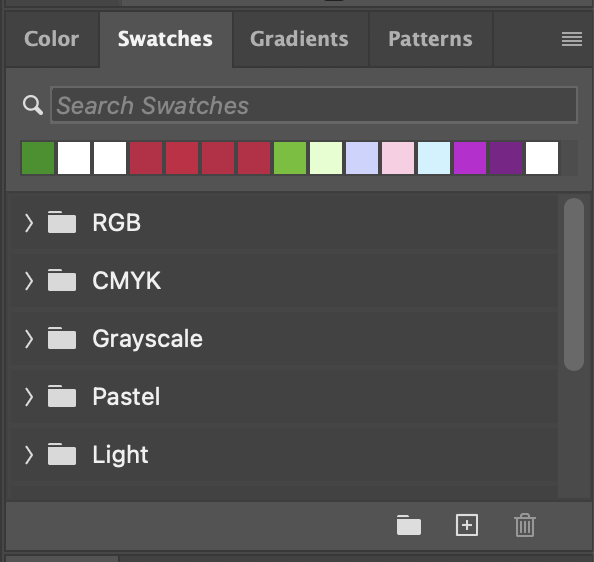Expand the Grayscale group chevron
594x562 pixels.
[x=29, y=339]
